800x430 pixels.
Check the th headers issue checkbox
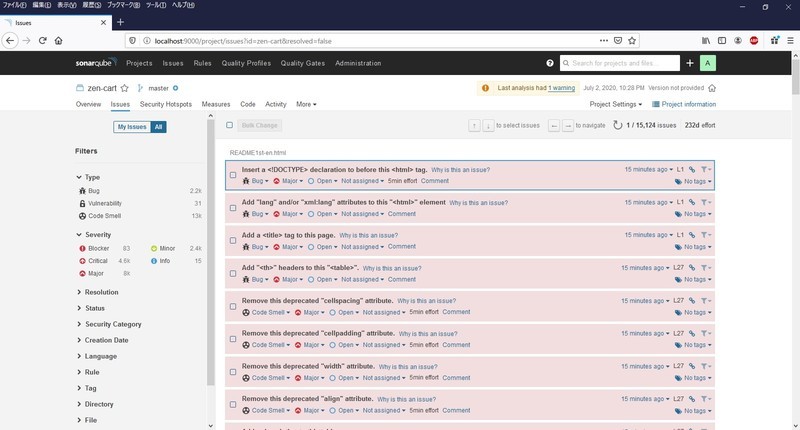point(233,273)
